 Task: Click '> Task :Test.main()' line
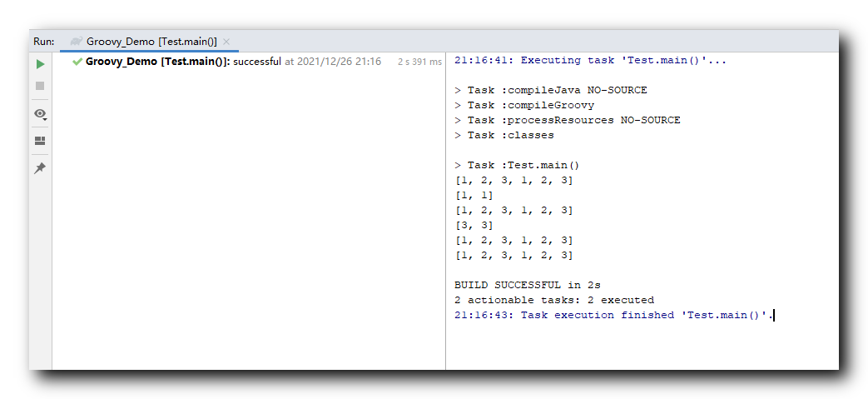pyautogui.click(x=517, y=165)
